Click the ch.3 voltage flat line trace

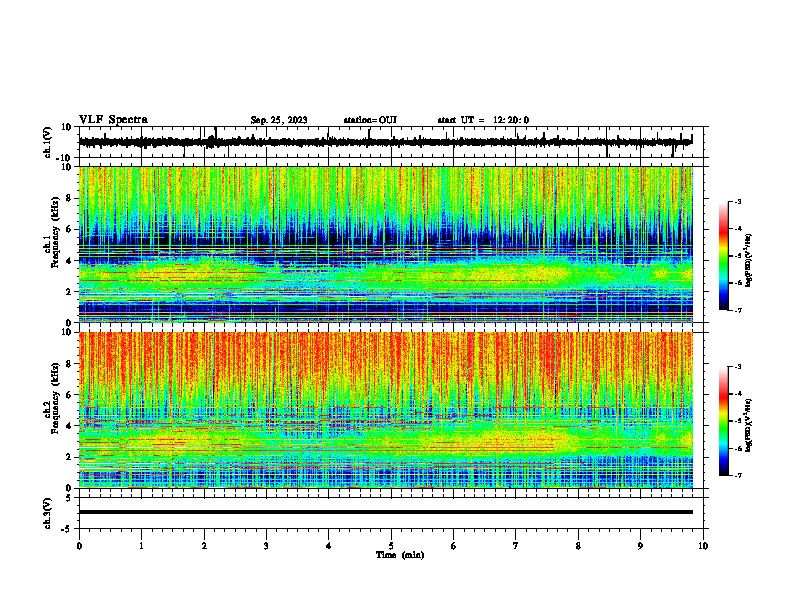pyautogui.click(x=385, y=512)
